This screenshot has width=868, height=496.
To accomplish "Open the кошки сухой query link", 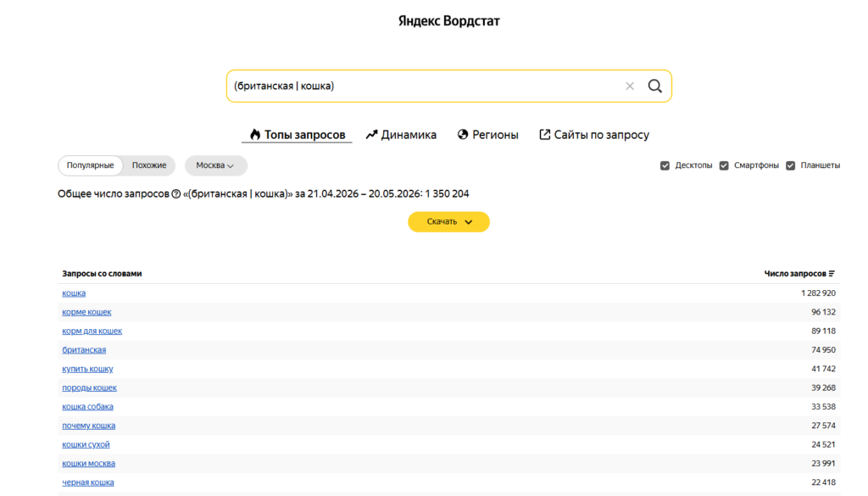I will click(86, 444).
